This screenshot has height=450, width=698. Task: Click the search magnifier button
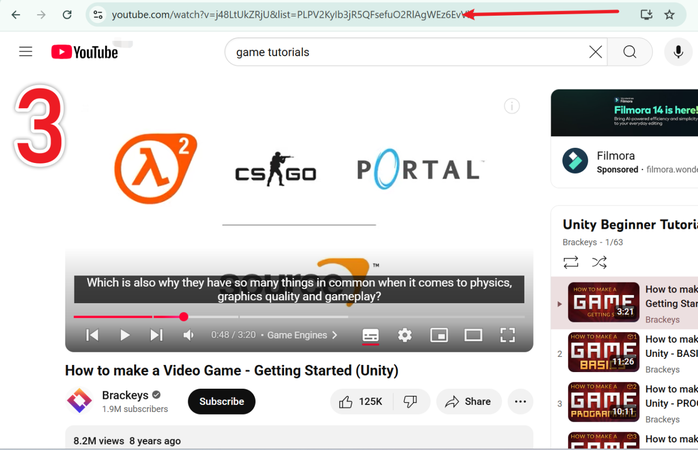(x=629, y=52)
